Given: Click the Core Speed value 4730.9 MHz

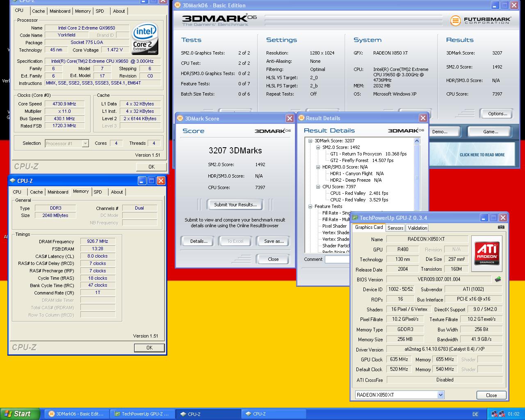Looking at the screenshot, I should click(64, 104).
